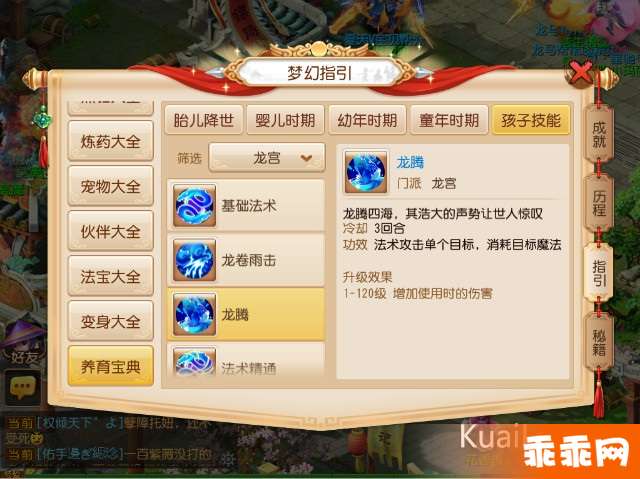Click the 龙腾 skill name link
640x479 pixels.
click(x=410, y=162)
